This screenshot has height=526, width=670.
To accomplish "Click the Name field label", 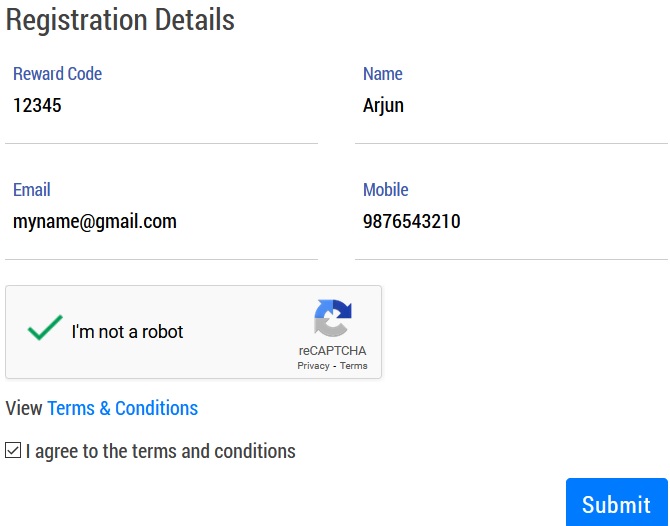I will pos(382,74).
